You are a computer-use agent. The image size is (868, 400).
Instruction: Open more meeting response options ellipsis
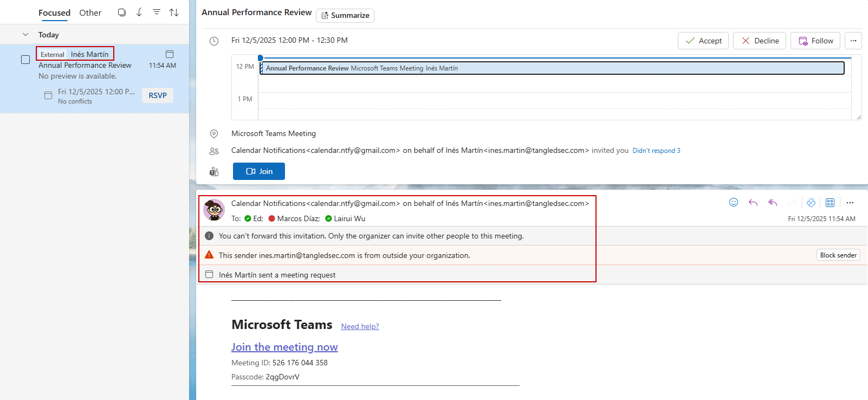[x=853, y=41]
